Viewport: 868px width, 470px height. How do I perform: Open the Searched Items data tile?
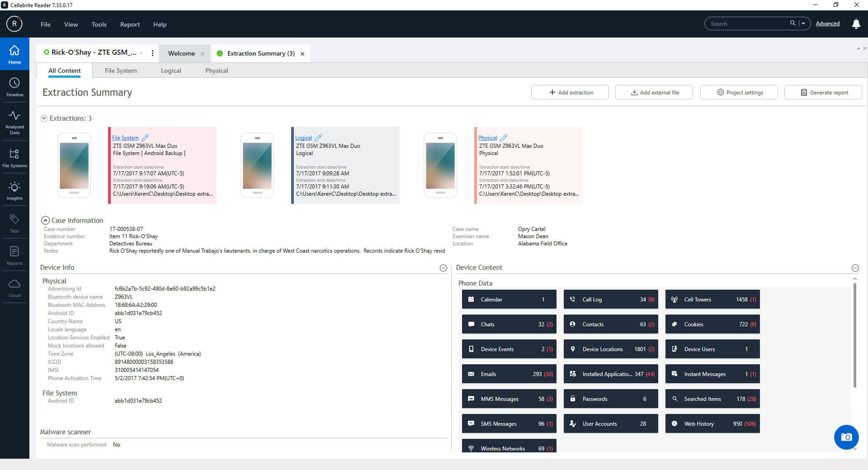pos(712,399)
